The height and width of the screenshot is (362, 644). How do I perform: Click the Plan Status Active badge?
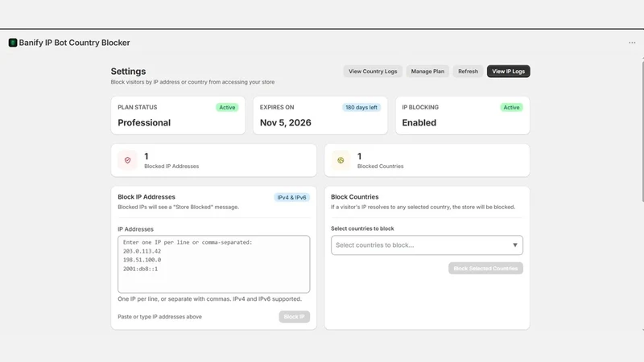227,108
